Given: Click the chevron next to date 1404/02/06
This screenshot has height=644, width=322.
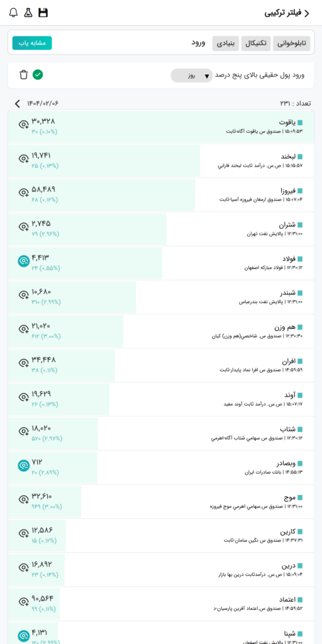Looking at the screenshot, I should pos(17,103).
